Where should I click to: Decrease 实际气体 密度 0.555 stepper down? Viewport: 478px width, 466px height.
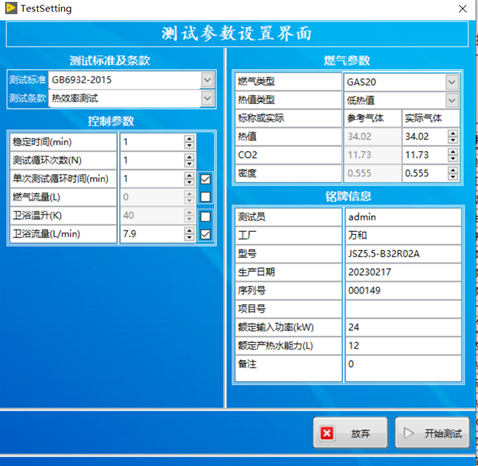point(453,177)
